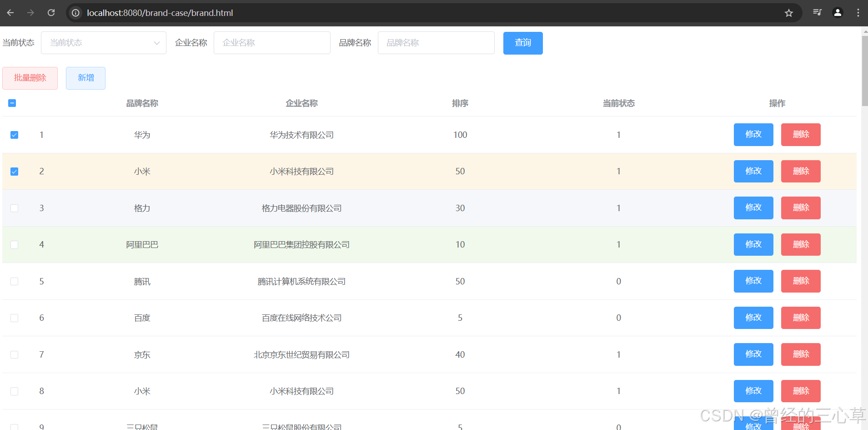Select the 格力电器股份有限公司 cell
Viewport: 868px width, 430px height.
(301, 208)
